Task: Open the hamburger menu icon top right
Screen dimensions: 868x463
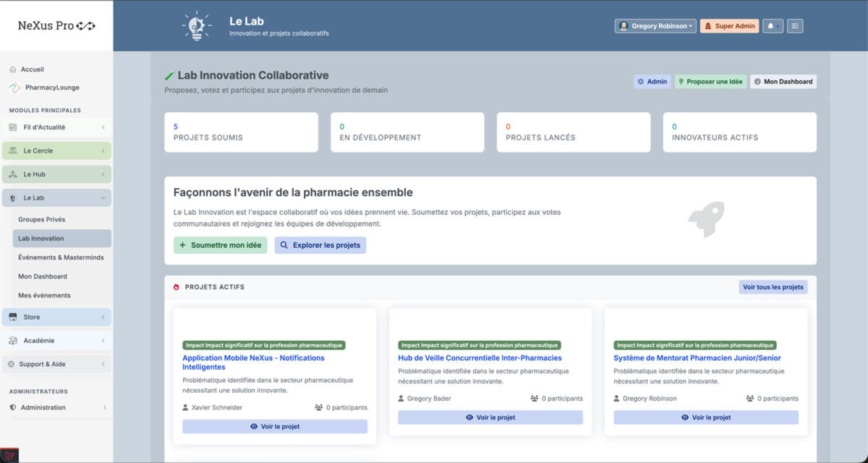Action: click(793, 25)
